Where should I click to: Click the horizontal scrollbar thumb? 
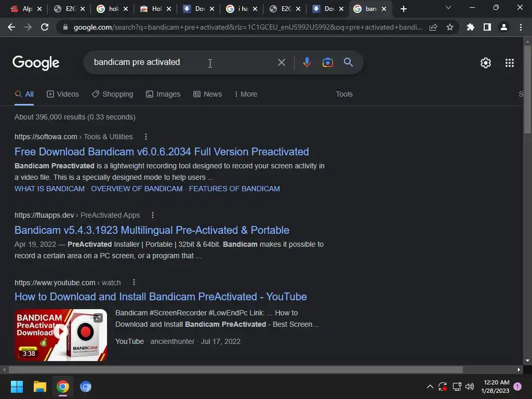click(x=236, y=369)
